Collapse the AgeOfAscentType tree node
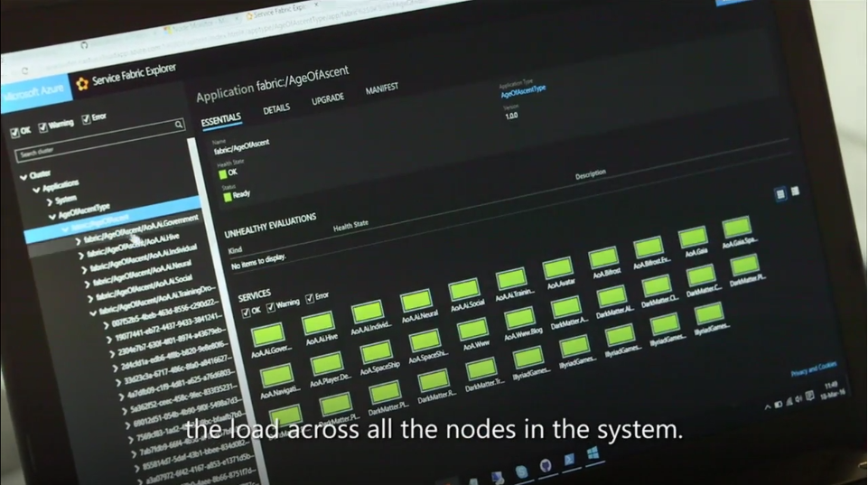This screenshot has height=485, width=868. pos(52,216)
